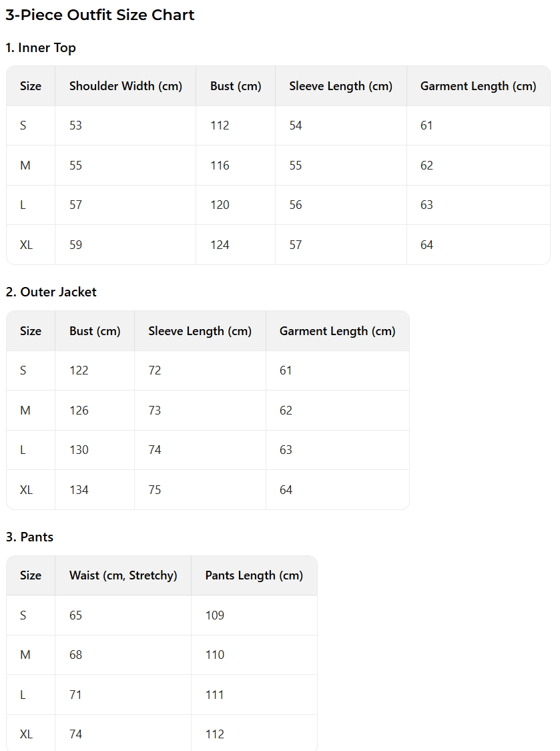
Task: Select the 'Shoulder Width (cm)' column header
Action: point(125,86)
